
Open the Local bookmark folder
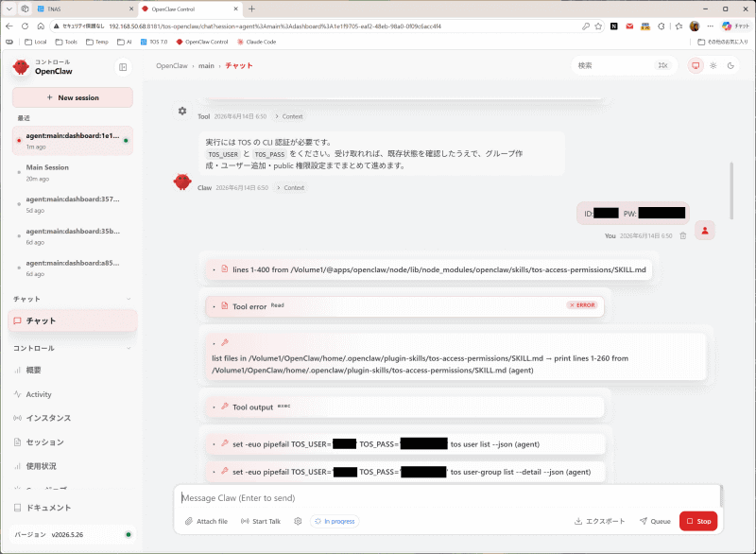(x=35, y=42)
